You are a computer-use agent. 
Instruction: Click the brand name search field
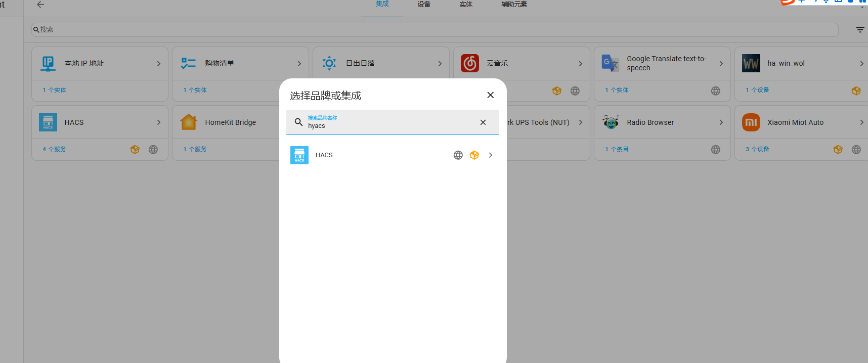(x=389, y=125)
